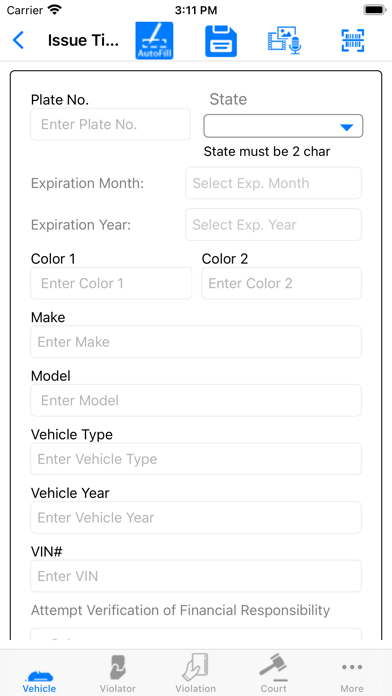Select the Vehicle tab
Viewport: 392px width, 696px height.
click(x=40, y=674)
